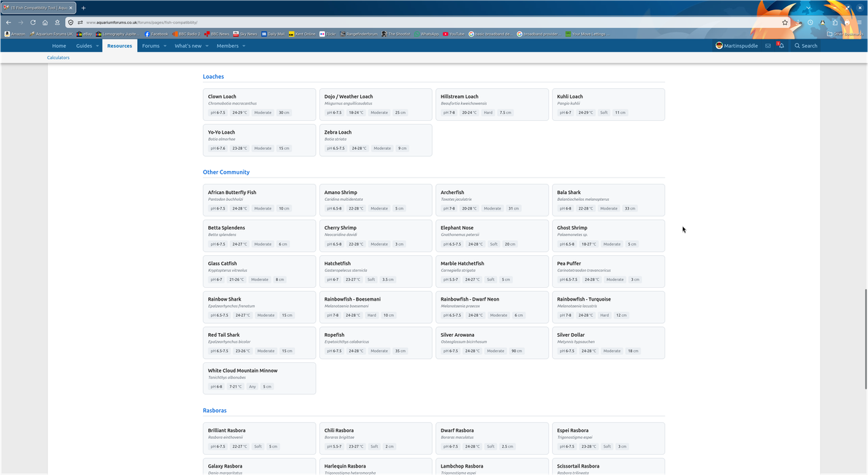Image resolution: width=868 pixels, height=475 pixels.
Task: Go back to the previous page
Action: click(x=8, y=22)
